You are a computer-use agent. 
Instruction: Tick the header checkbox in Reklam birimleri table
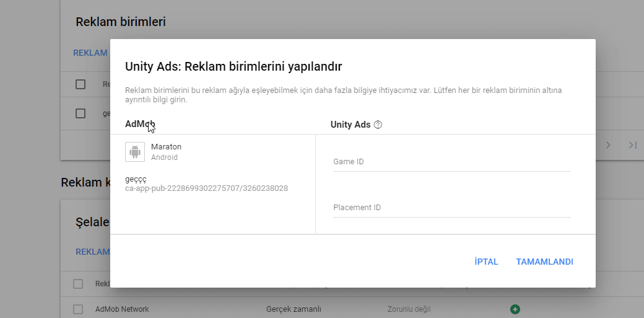(x=80, y=84)
